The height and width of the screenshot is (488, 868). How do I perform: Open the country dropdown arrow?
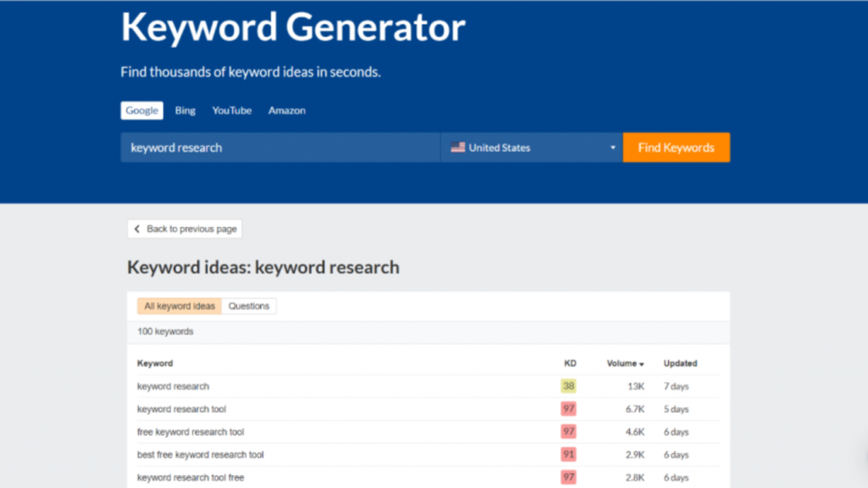[613, 148]
